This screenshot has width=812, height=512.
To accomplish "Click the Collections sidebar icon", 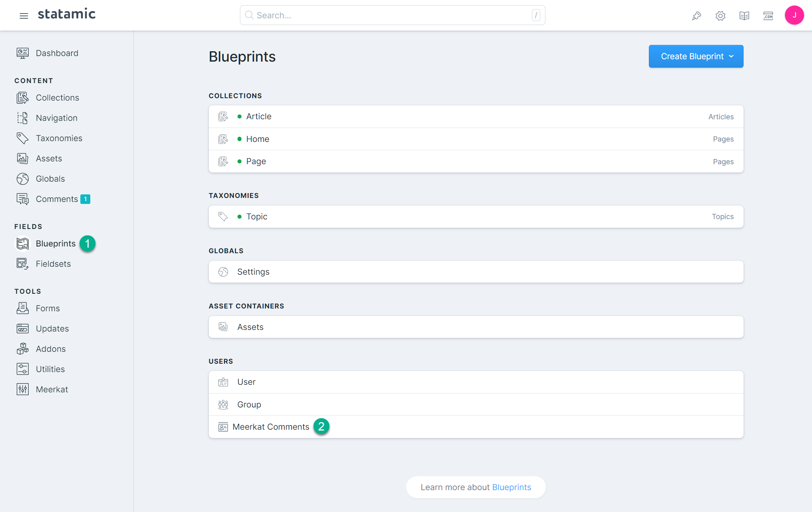I will coord(23,98).
